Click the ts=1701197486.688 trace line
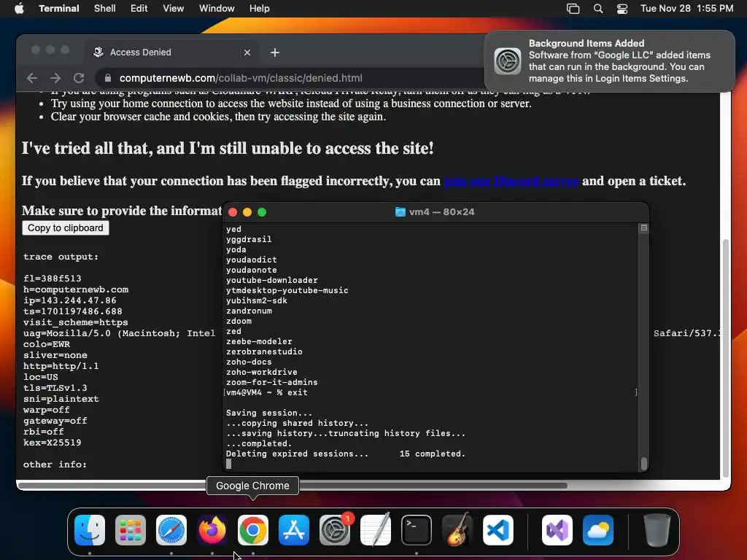 pyautogui.click(x=73, y=311)
